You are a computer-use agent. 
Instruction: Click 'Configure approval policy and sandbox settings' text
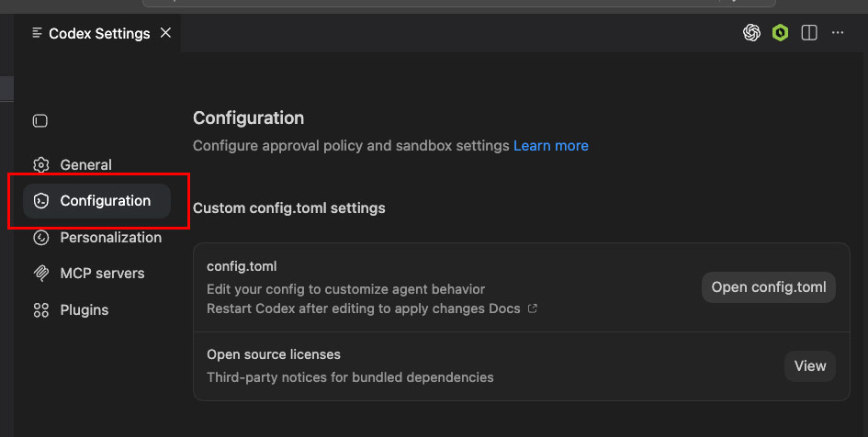[351, 146]
